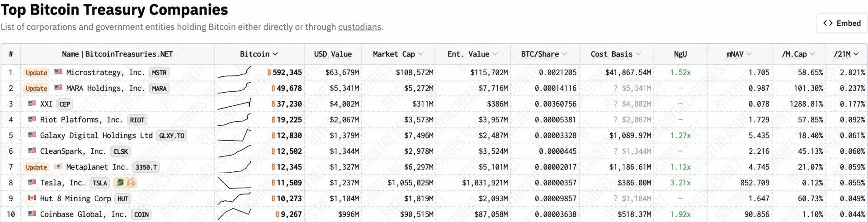The image size is (868, 222).
Task: Open the CleanSpark sparkline chart
Action: pyautogui.click(x=234, y=151)
